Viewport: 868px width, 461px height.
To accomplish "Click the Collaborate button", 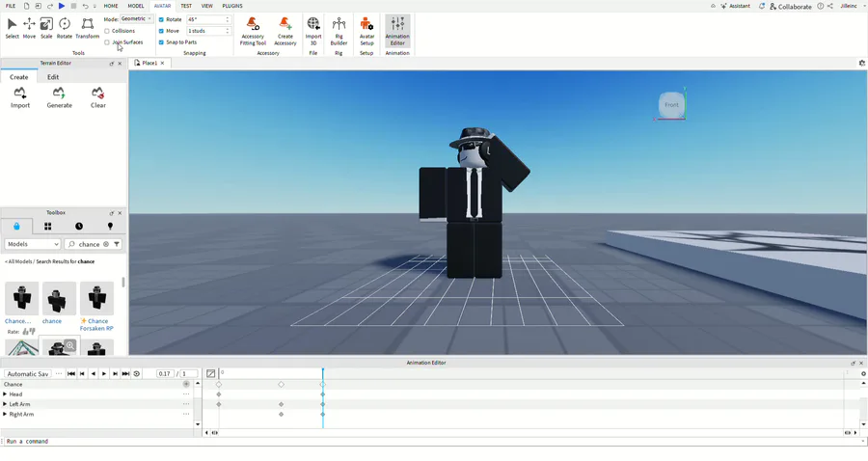I will pyautogui.click(x=790, y=7).
